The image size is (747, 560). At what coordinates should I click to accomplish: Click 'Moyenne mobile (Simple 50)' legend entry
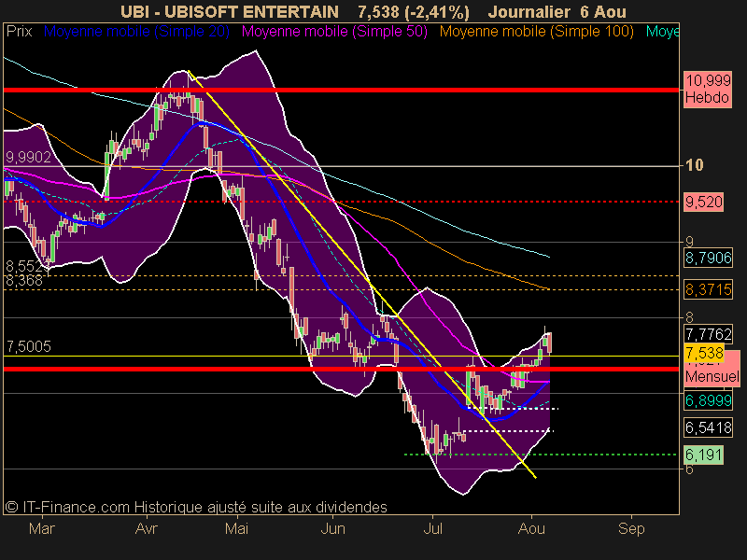click(x=334, y=32)
